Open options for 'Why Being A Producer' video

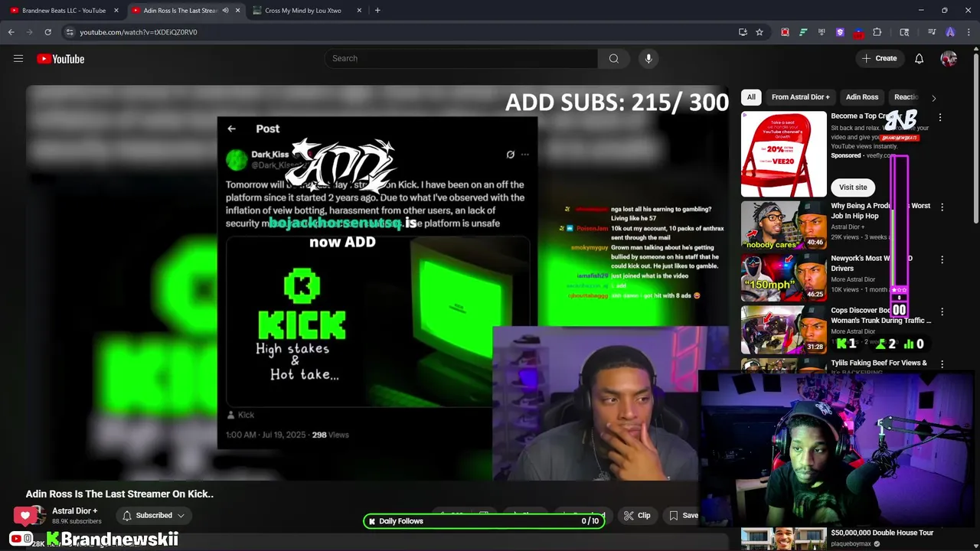click(942, 207)
